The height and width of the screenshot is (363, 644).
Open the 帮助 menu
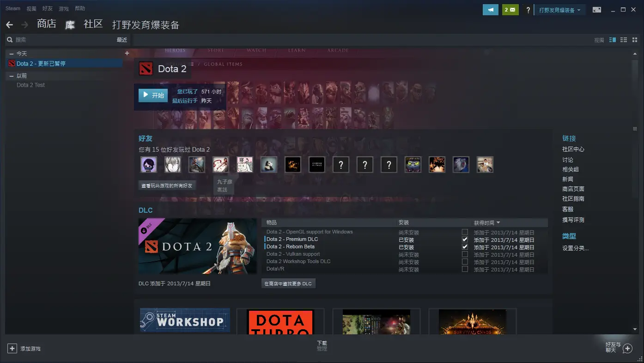(x=80, y=8)
